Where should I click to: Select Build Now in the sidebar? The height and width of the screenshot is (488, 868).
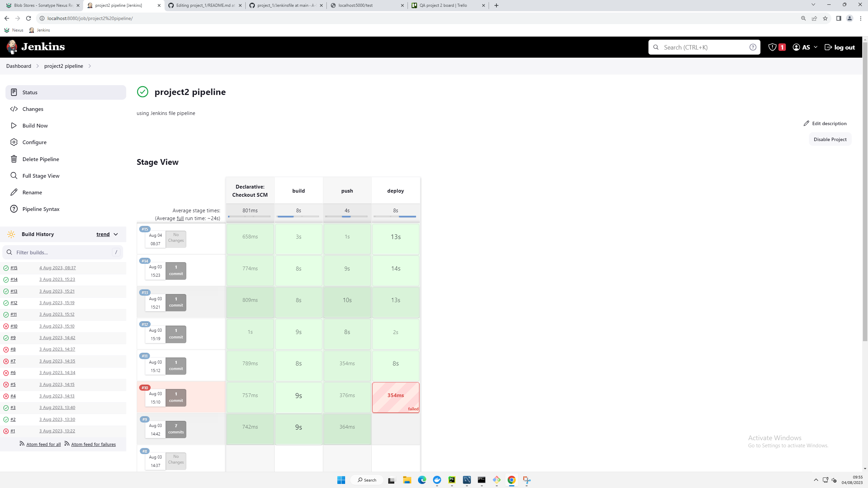pos(35,125)
